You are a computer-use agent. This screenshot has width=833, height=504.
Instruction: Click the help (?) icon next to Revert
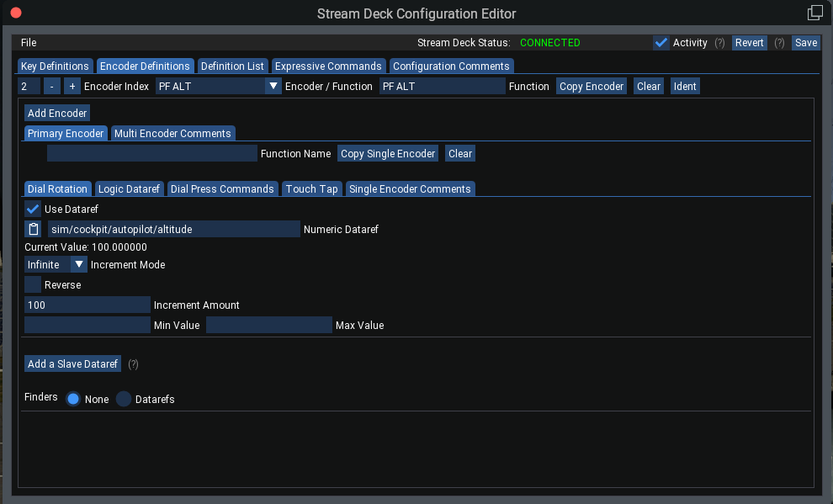pyautogui.click(x=779, y=43)
